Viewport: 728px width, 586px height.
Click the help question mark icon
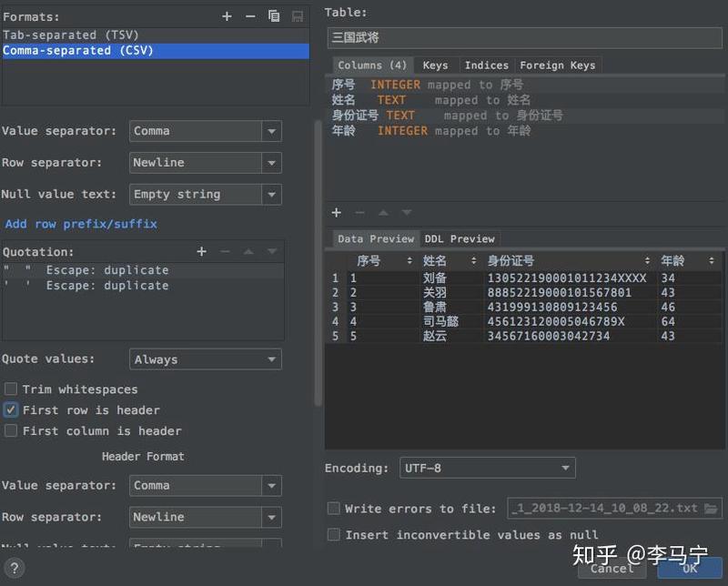tap(14, 569)
